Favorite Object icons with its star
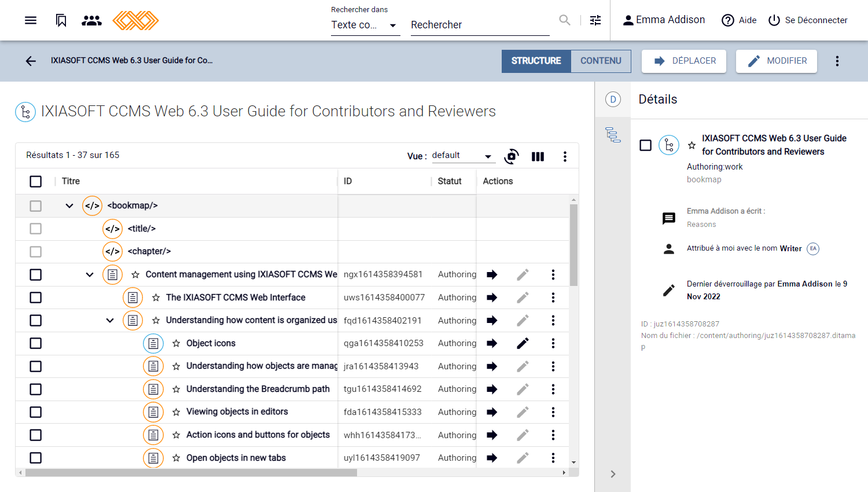 click(176, 343)
